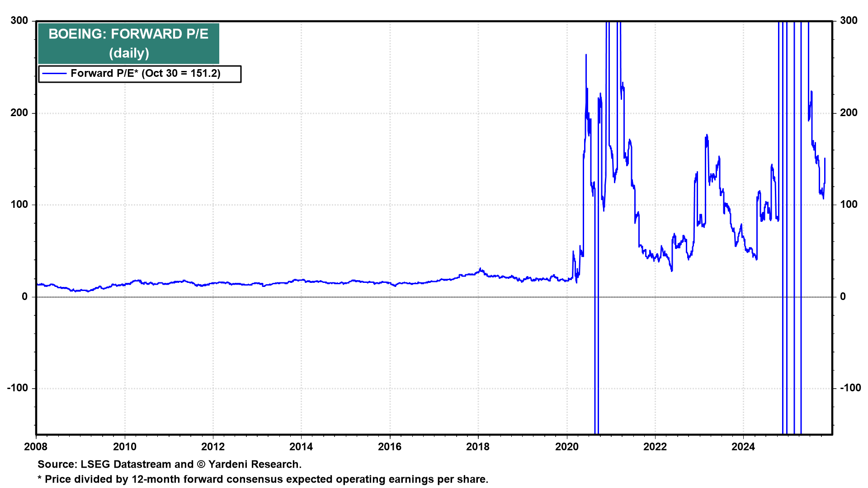Click the 2012 x-axis label
The image size is (868, 488).
pos(213,447)
